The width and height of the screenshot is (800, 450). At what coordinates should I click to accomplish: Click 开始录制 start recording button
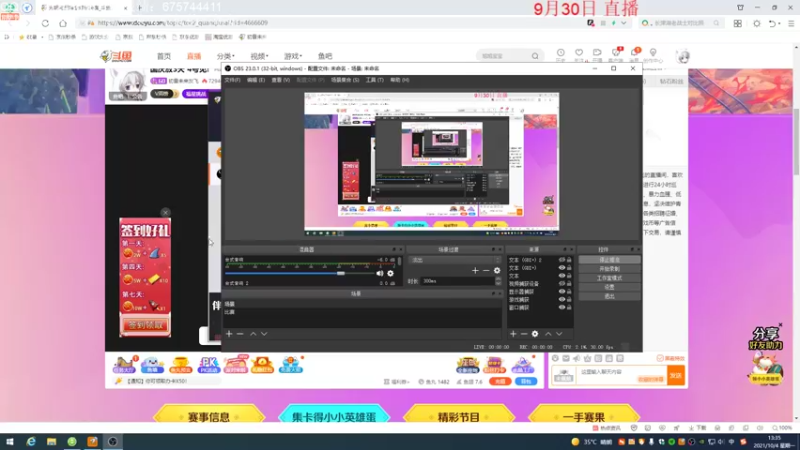point(609,269)
